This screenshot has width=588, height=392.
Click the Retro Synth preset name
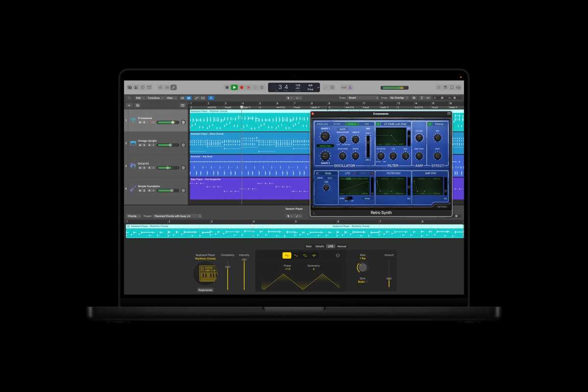coord(381,212)
